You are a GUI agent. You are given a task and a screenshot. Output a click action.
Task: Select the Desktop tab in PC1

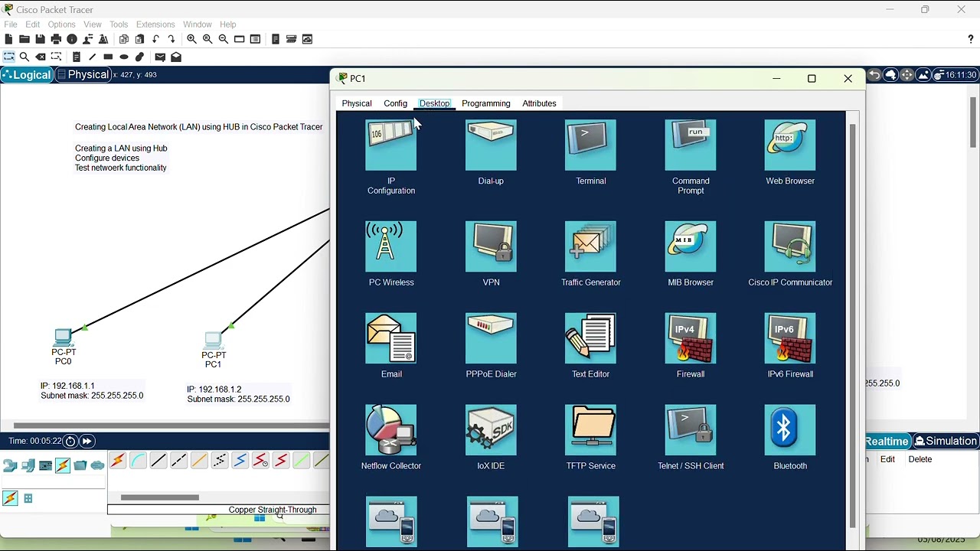[x=434, y=103]
